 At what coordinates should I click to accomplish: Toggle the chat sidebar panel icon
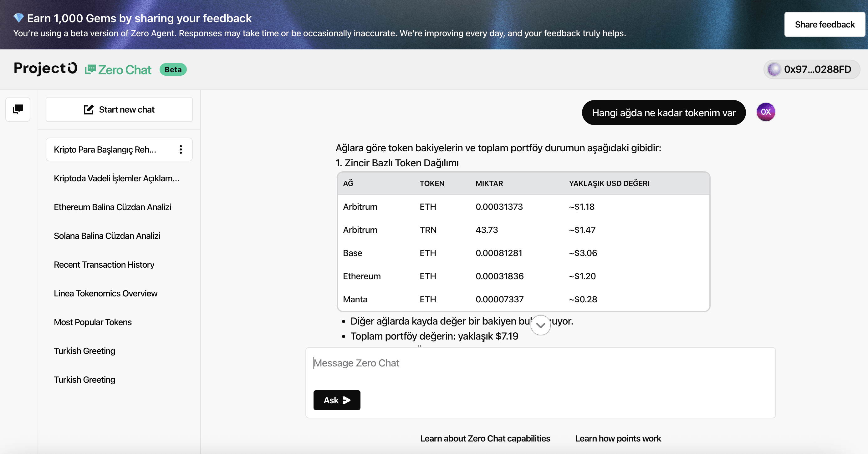(x=18, y=109)
